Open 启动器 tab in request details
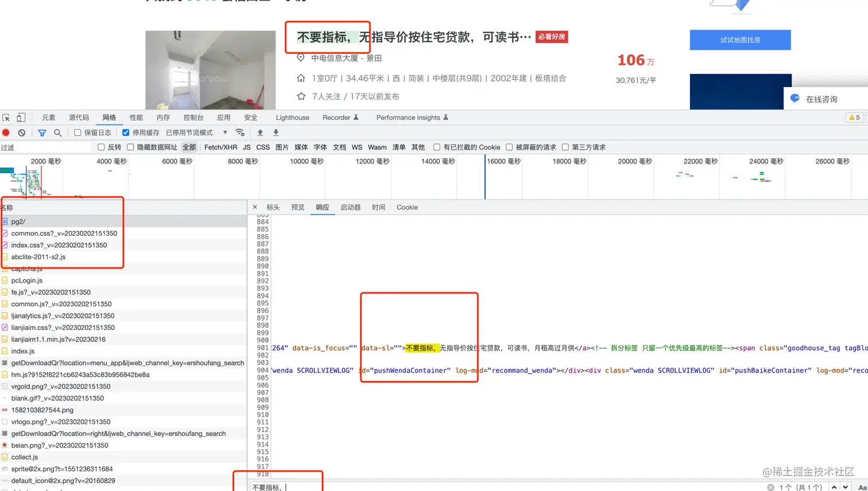868x491 pixels. click(351, 208)
